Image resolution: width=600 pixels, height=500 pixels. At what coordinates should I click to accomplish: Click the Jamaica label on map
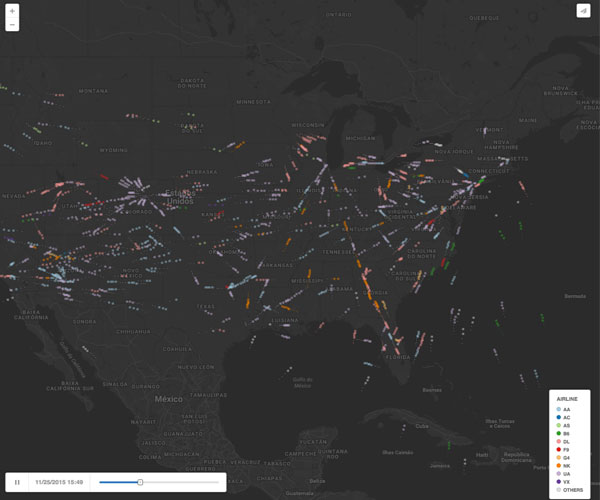point(440,466)
